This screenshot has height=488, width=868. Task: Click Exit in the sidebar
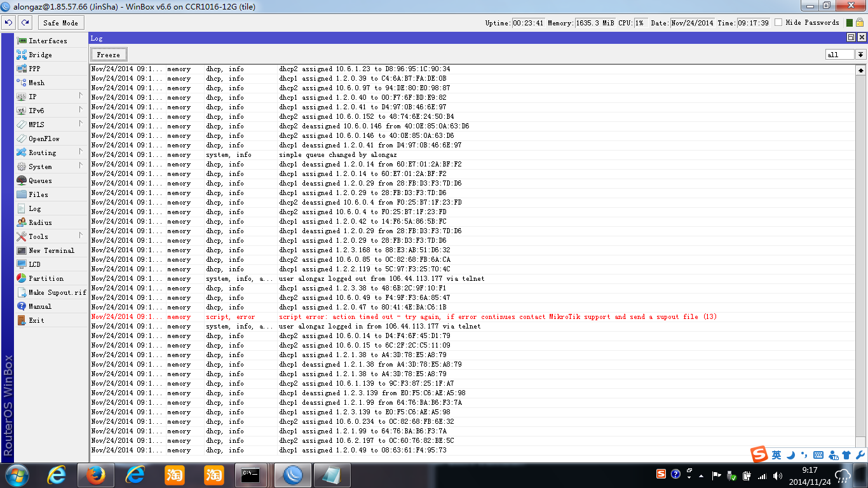point(51,320)
